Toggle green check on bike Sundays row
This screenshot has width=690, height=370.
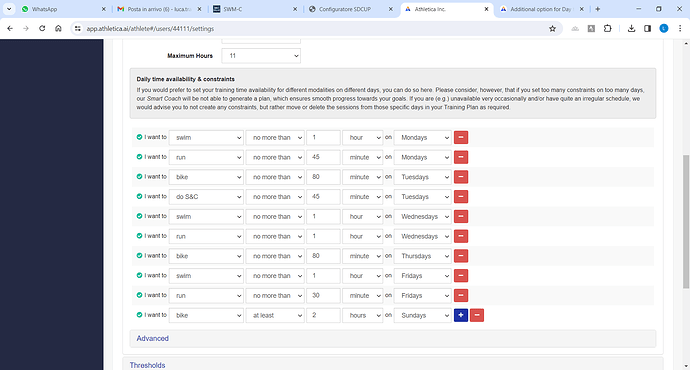[139, 315]
